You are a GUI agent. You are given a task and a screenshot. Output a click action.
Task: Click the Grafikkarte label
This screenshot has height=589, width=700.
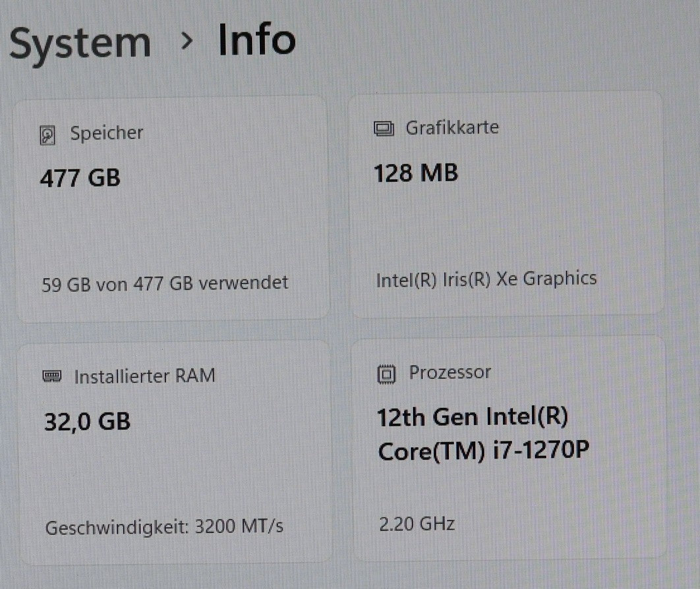coord(452,127)
